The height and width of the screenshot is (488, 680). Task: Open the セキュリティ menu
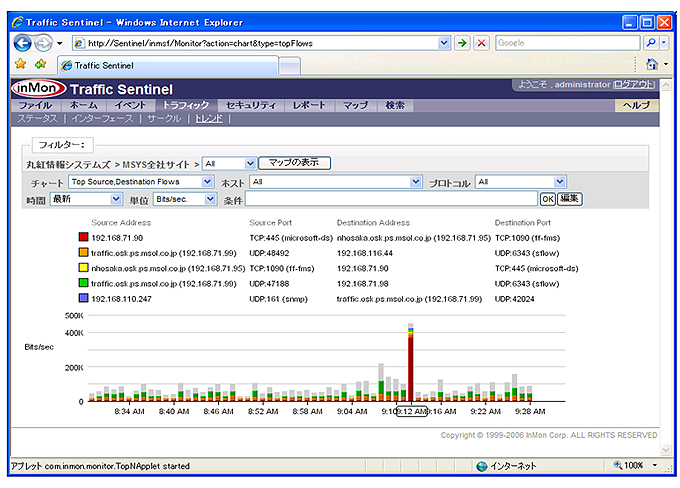(251, 105)
